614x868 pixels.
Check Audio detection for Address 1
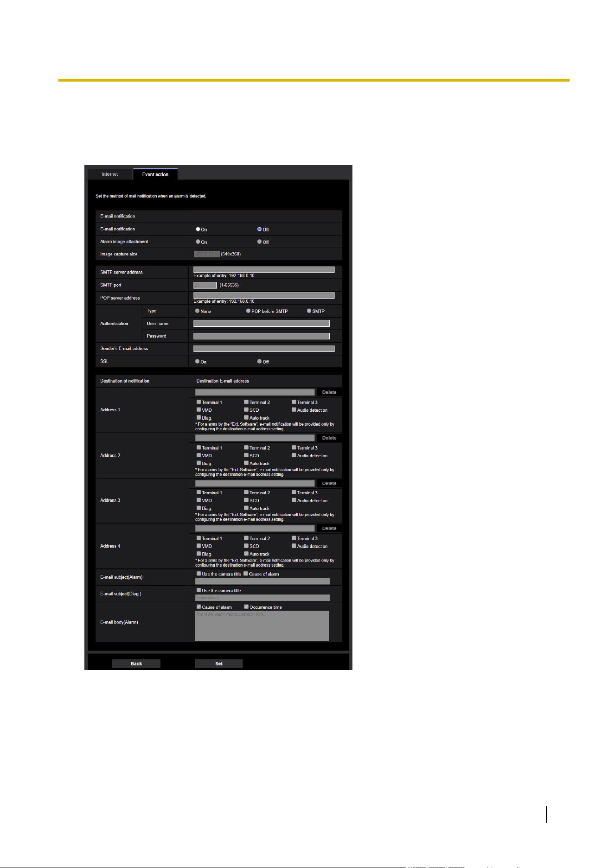(x=294, y=410)
